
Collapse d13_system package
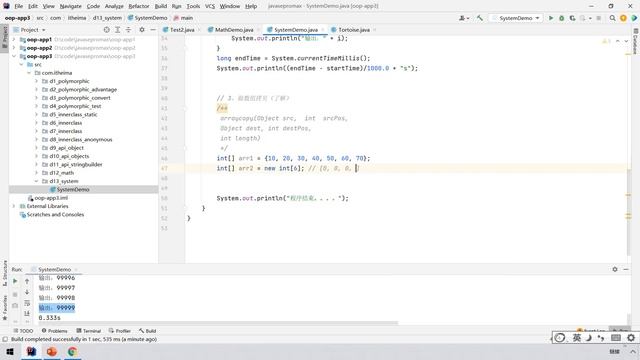[x=36, y=181]
